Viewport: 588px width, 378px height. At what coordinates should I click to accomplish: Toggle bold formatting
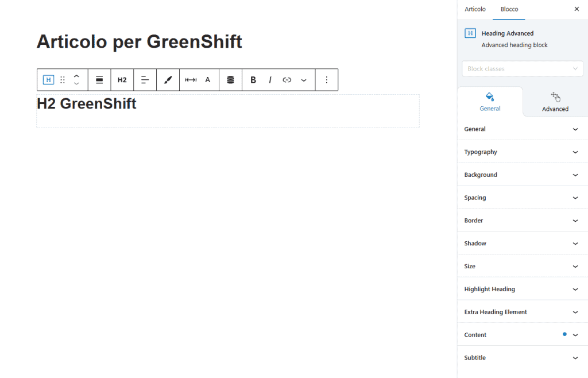click(x=253, y=80)
